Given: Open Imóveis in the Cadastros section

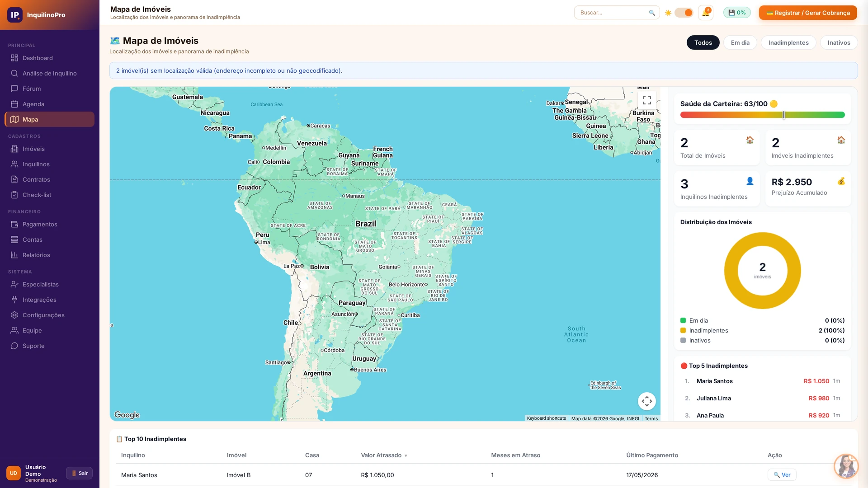Looking at the screenshot, I should [x=50, y=149].
